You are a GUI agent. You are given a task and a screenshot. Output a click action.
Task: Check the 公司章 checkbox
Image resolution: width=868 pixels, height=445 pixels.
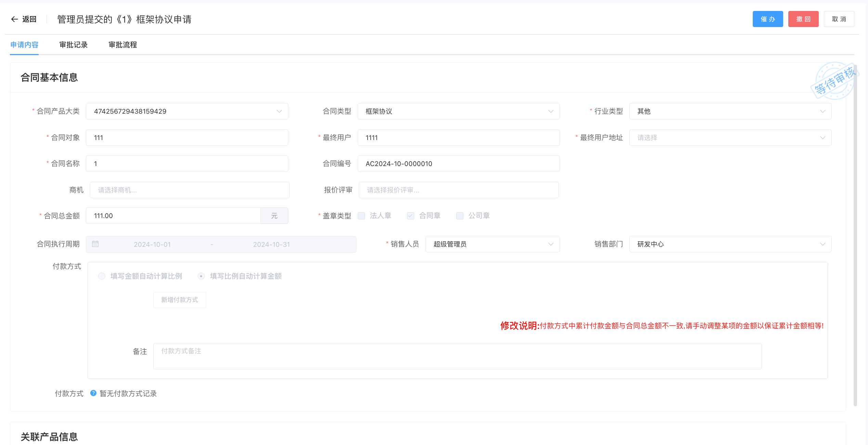tap(460, 216)
